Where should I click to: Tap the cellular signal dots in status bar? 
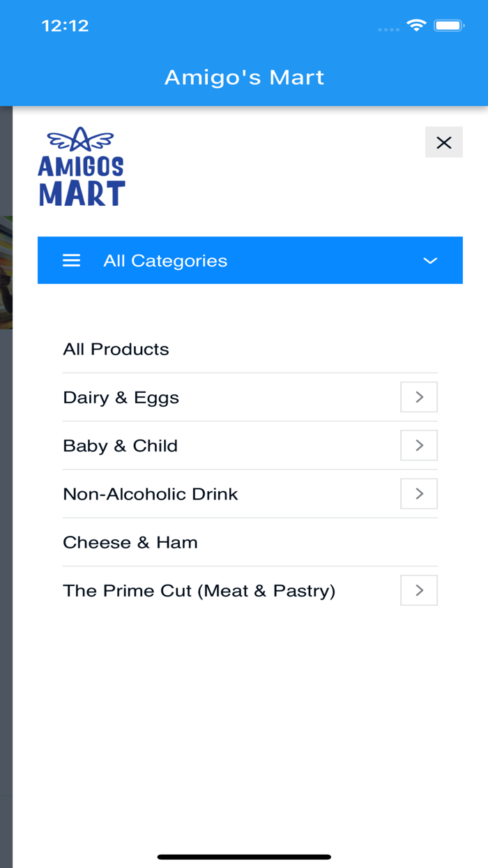388,28
